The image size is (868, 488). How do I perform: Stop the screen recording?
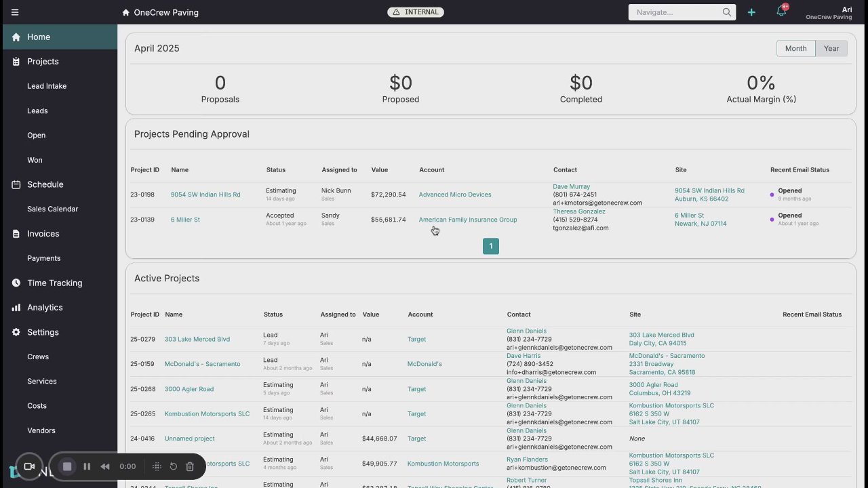pyautogui.click(x=67, y=466)
